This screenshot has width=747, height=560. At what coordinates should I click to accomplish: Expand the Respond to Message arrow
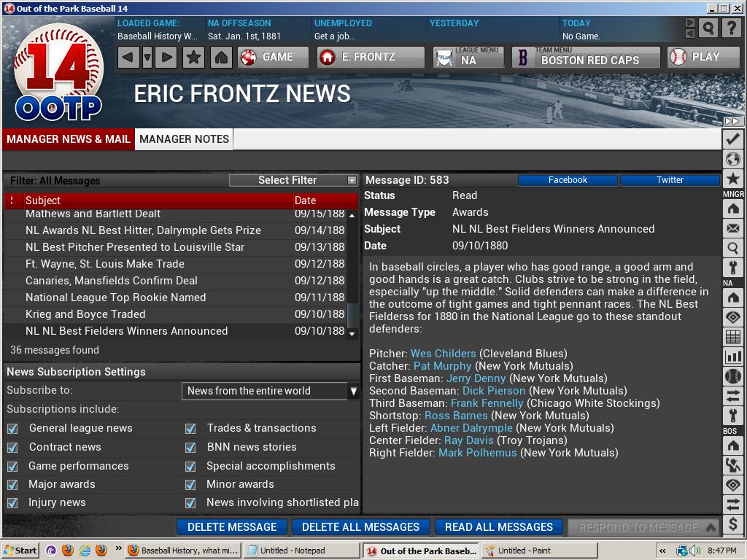(x=711, y=527)
